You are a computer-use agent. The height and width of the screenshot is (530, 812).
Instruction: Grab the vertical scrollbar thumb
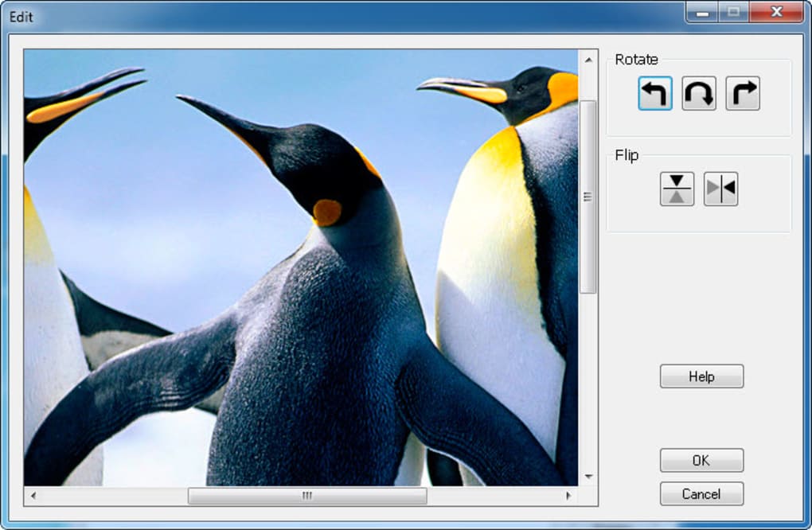click(x=588, y=195)
